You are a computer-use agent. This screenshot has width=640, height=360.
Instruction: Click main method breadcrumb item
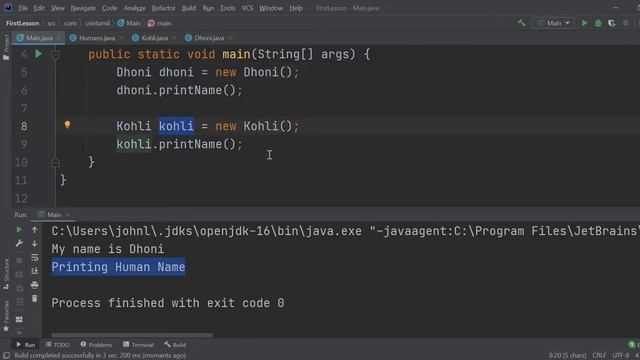[160, 23]
